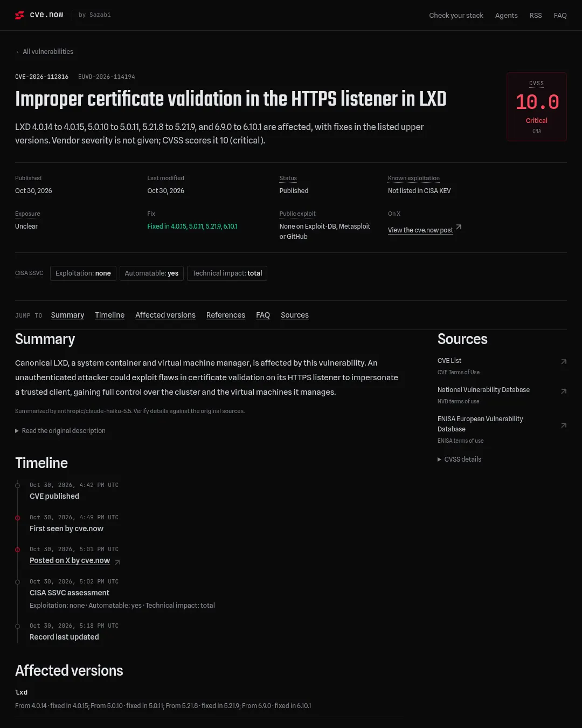This screenshot has width=582, height=728.
Task: Click National Vulnerability Database source title
Action: point(483,390)
